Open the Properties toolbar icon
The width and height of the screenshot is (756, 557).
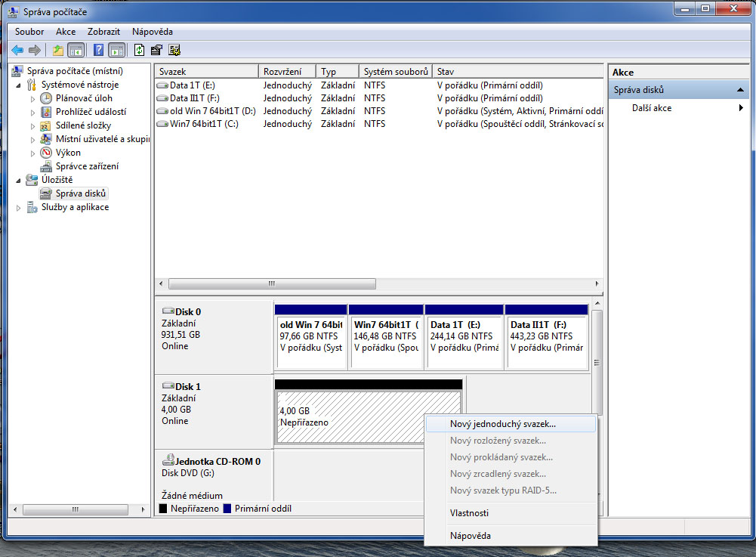click(156, 50)
